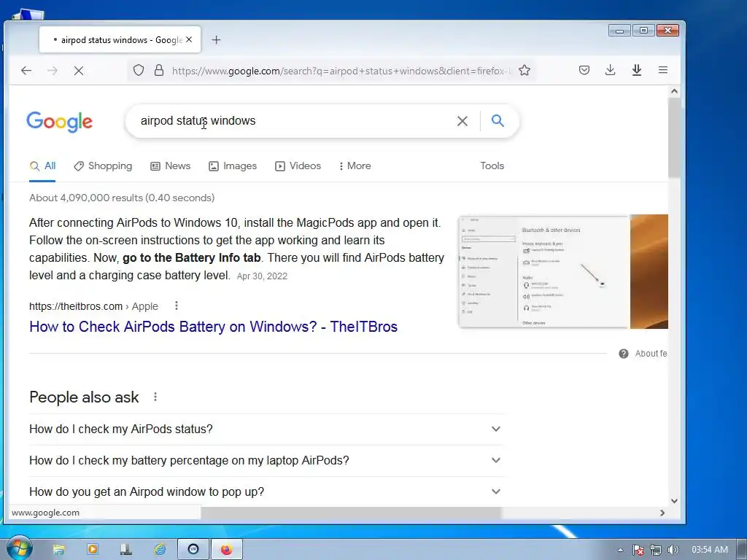747x560 pixels.
Task: Open the shield tracking protection icon
Action: click(138, 71)
